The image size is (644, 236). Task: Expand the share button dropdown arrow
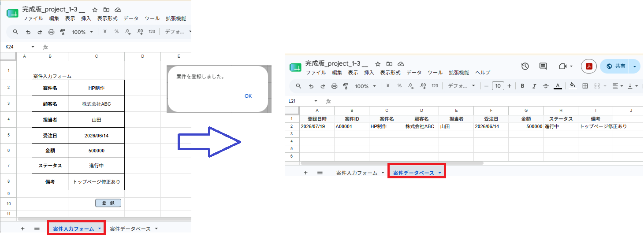pyautogui.click(x=635, y=66)
